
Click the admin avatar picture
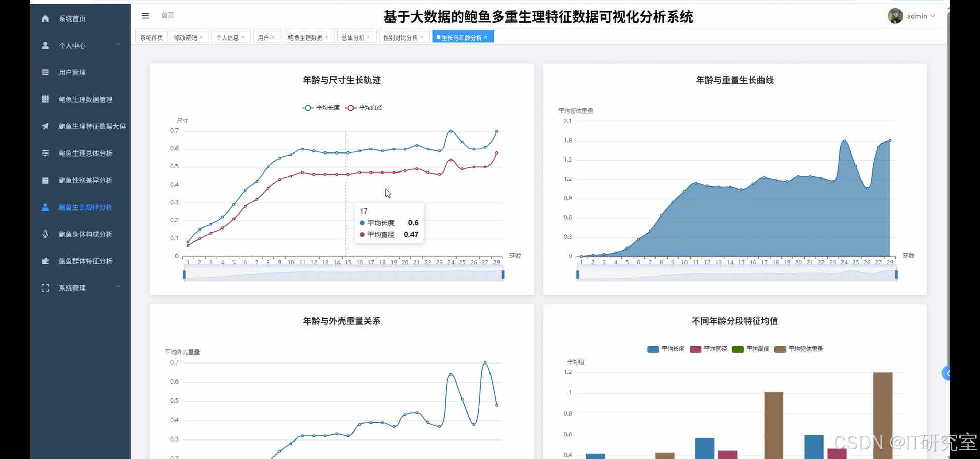coord(895,16)
